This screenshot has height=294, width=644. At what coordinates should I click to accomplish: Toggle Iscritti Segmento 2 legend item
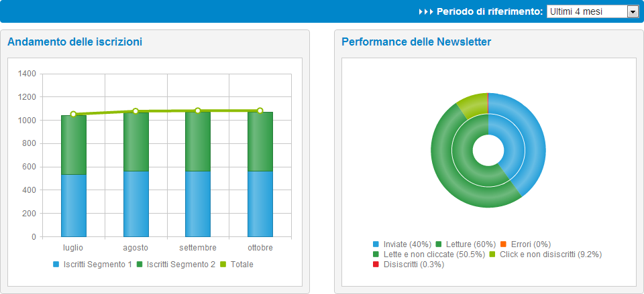tap(176, 265)
